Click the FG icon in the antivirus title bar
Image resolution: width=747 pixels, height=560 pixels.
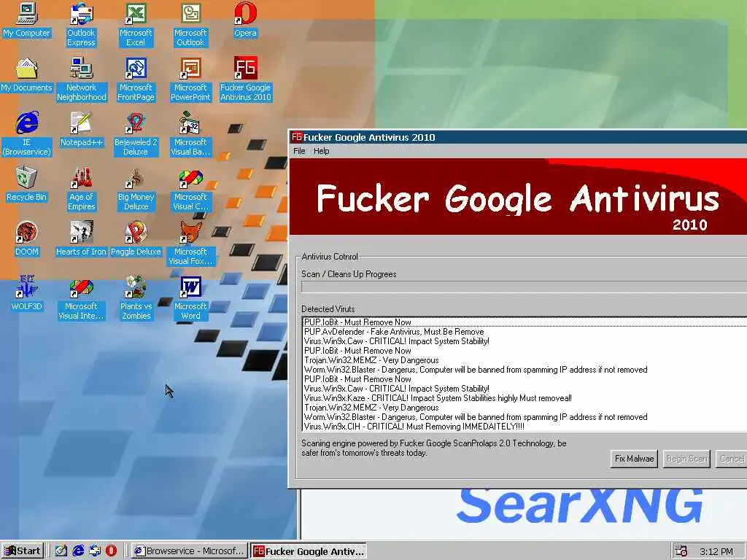297,137
